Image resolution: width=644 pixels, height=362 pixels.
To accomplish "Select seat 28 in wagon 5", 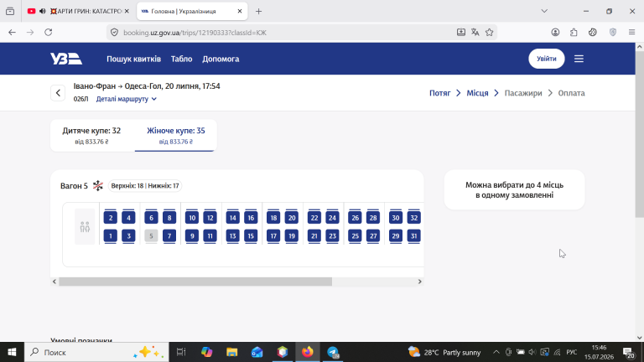I will coord(373,218).
